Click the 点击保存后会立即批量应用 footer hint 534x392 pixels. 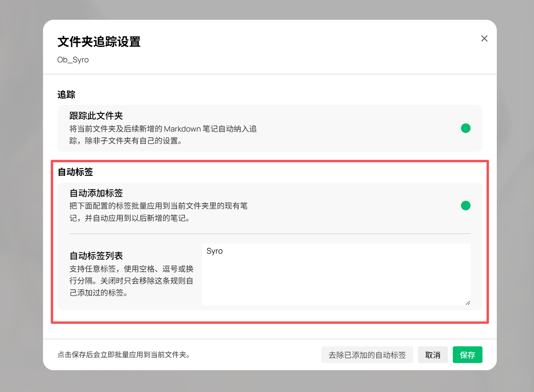(x=124, y=355)
